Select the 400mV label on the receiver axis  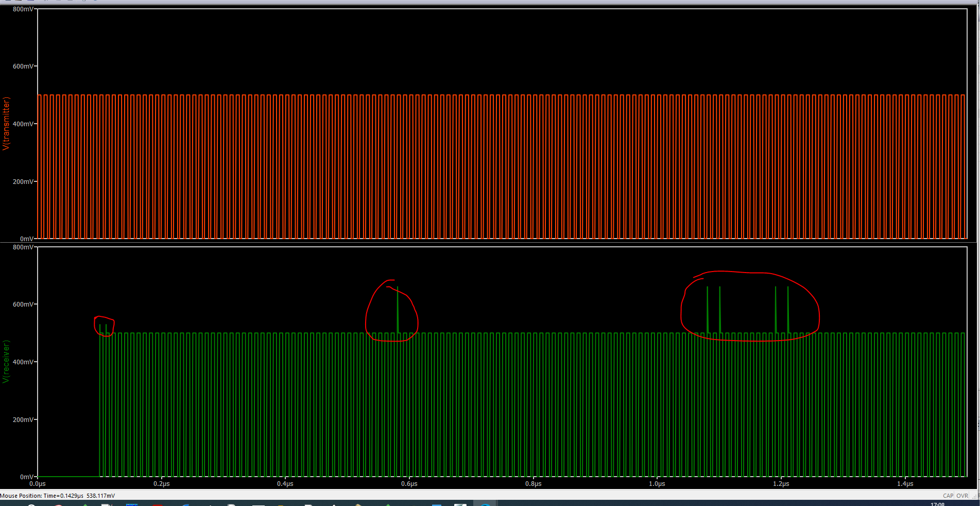pyautogui.click(x=23, y=362)
